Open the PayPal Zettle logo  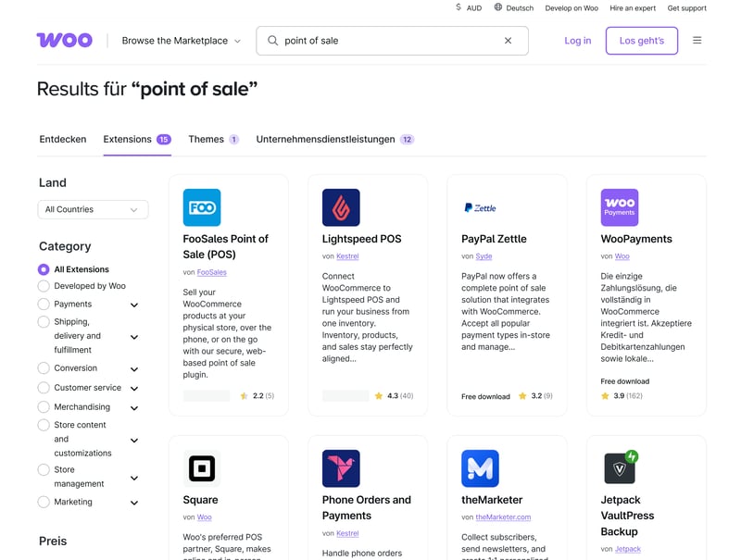pos(480,208)
